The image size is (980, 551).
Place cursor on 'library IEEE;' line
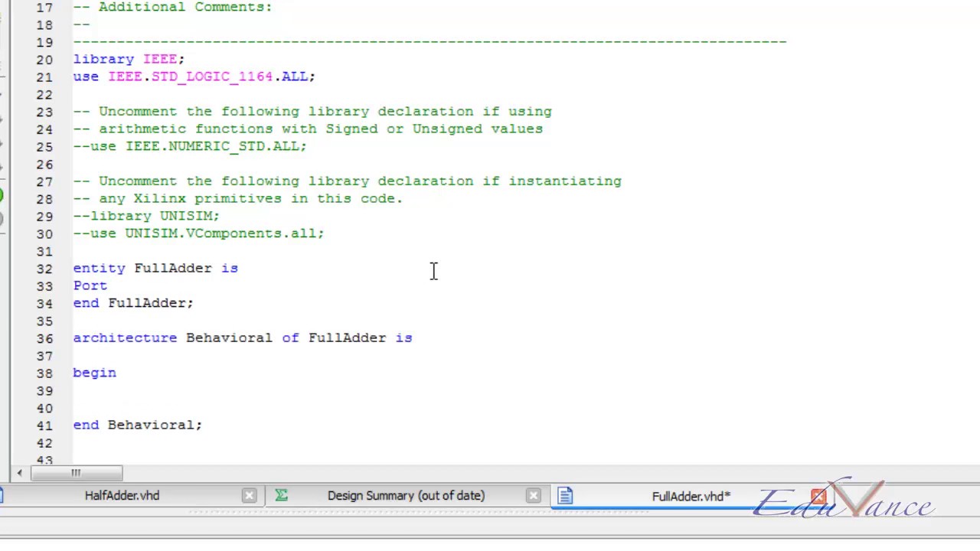pyautogui.click(x=129, y=59)
